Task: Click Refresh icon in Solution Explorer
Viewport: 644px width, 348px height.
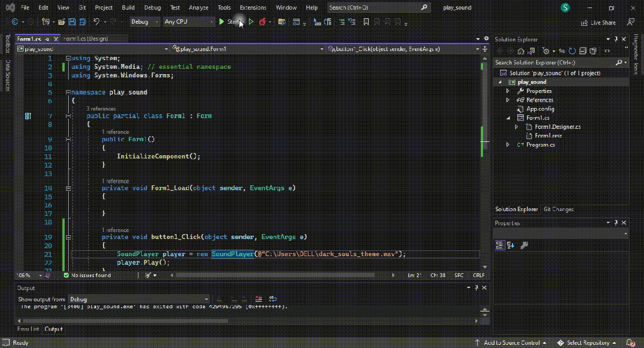Action: click(573, 51)
